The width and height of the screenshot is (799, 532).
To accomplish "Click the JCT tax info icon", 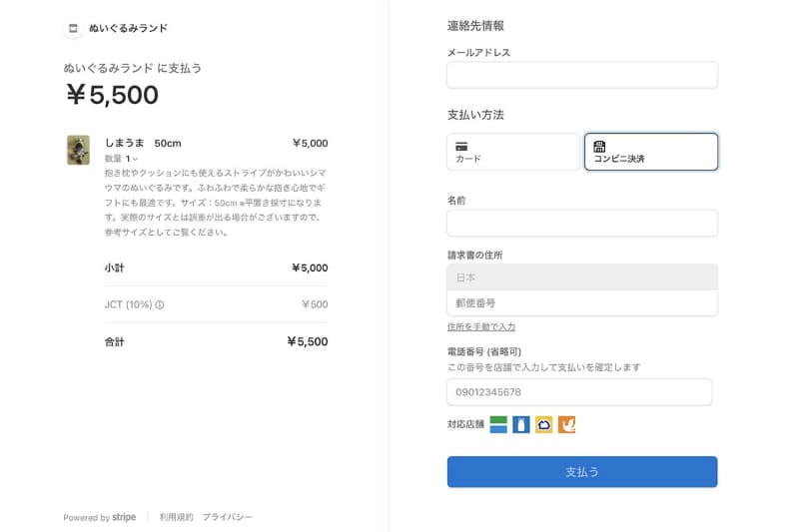I will 160,305.
